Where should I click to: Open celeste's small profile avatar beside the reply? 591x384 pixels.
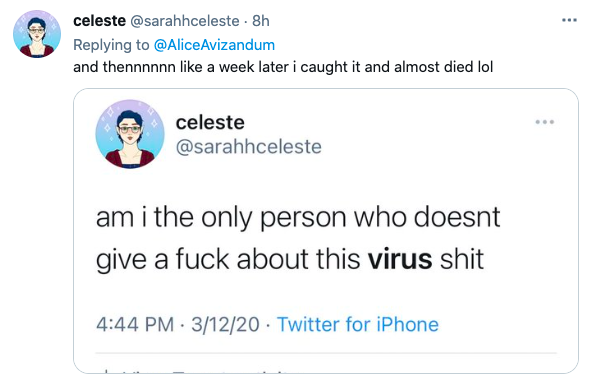(x=37, y=34)
